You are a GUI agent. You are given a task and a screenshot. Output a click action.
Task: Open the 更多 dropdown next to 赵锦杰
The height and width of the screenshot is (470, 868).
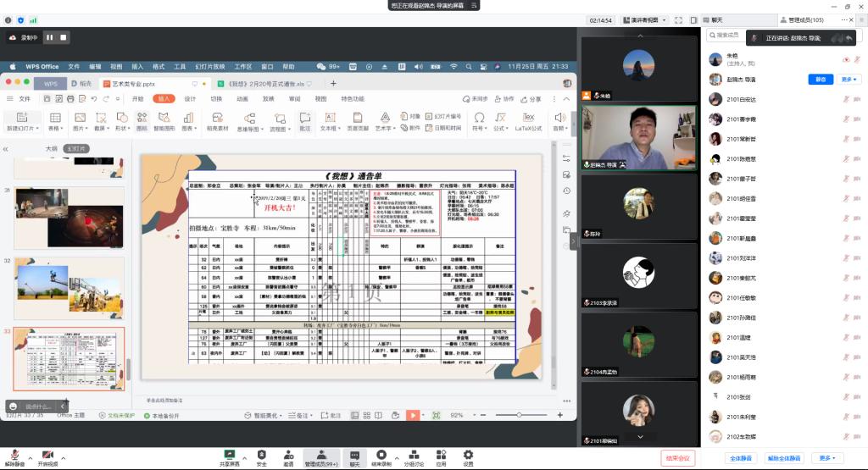point(849,79)
